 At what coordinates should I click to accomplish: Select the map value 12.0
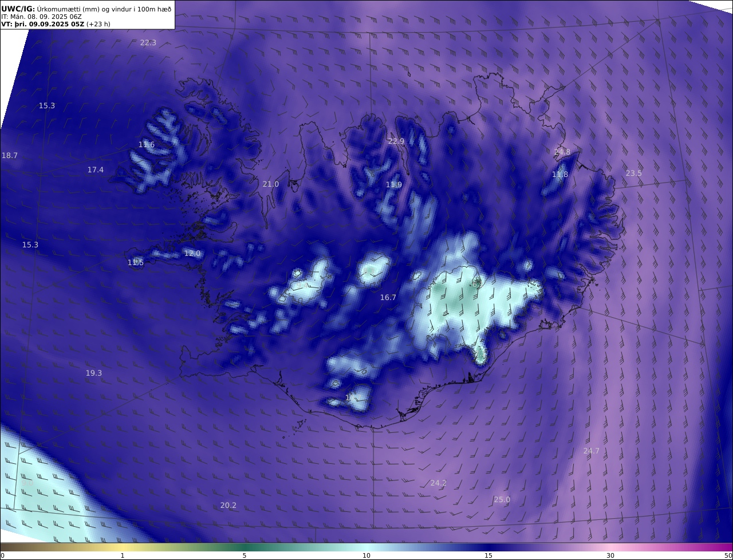click(x=192, y=253)
